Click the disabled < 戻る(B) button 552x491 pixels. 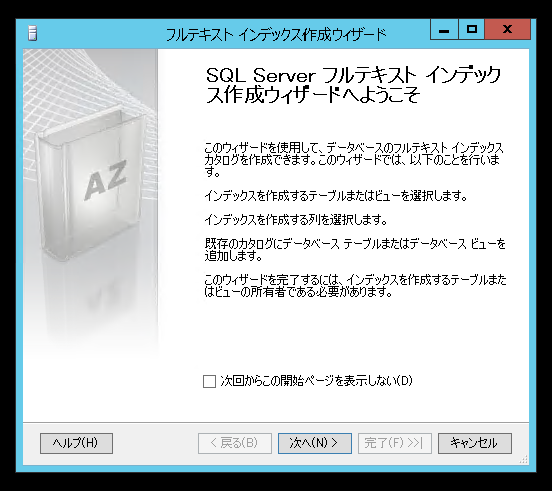click(235, 443)
